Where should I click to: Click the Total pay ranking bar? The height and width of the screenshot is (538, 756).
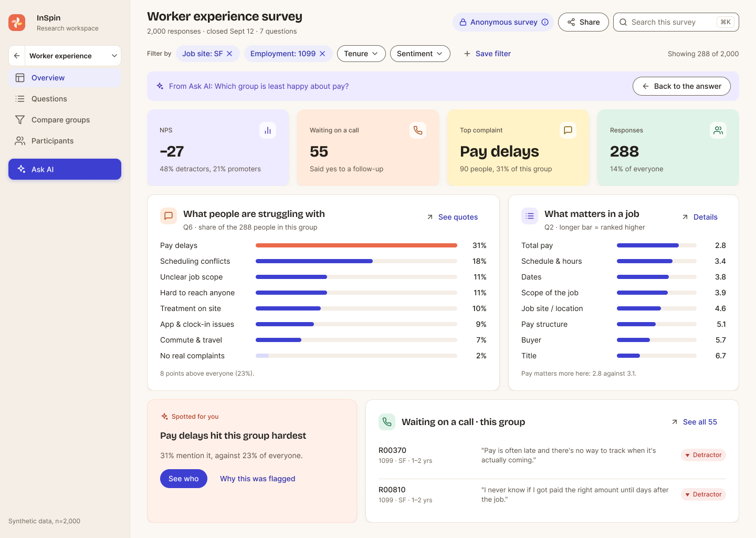[x=648, y=245]
